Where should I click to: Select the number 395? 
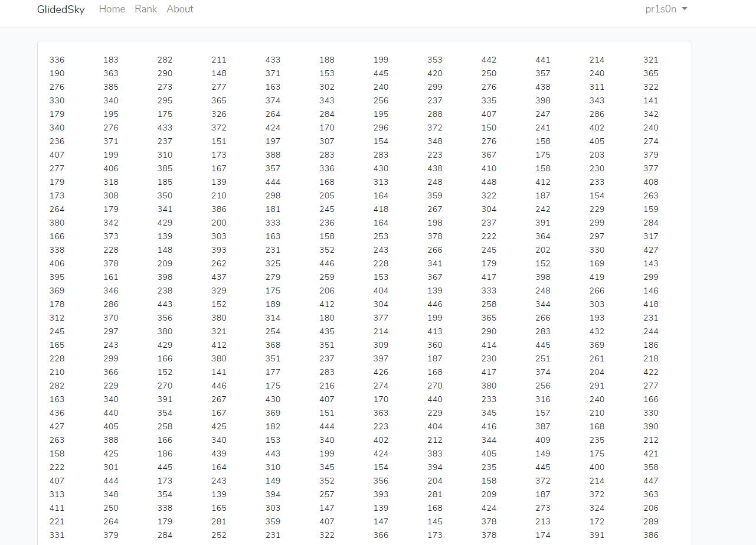click(x=57, y=277)
